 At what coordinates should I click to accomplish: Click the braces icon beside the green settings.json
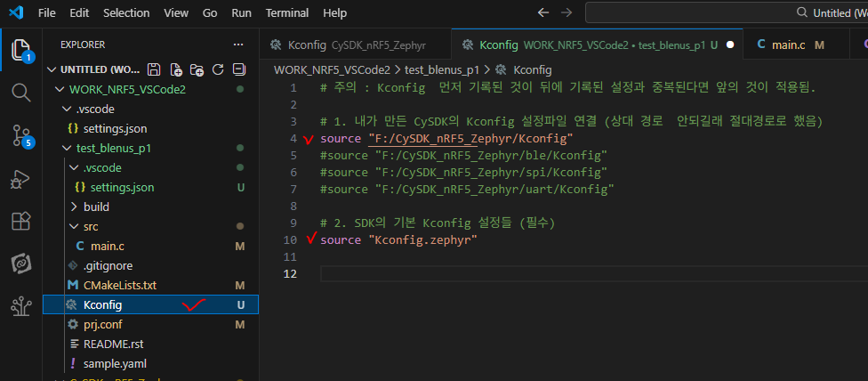coord(80,188)
